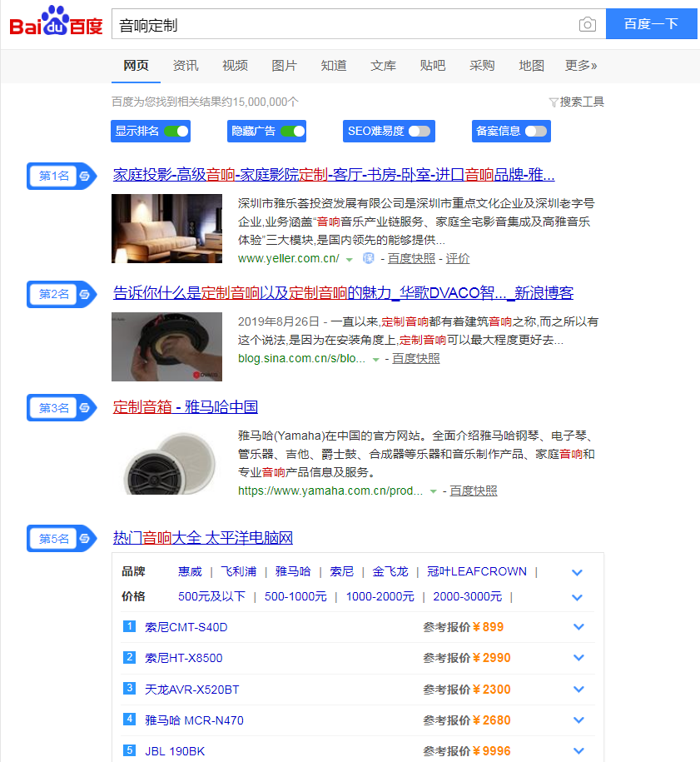The image size is (700, 762).
Task: Open the 更多» tab menu
Action: 581,66
